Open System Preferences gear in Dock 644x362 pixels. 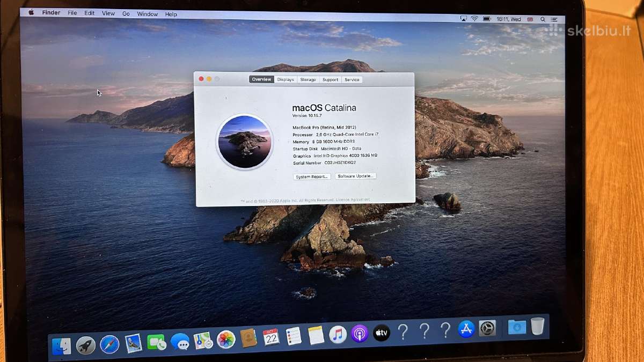click(487, 328)
